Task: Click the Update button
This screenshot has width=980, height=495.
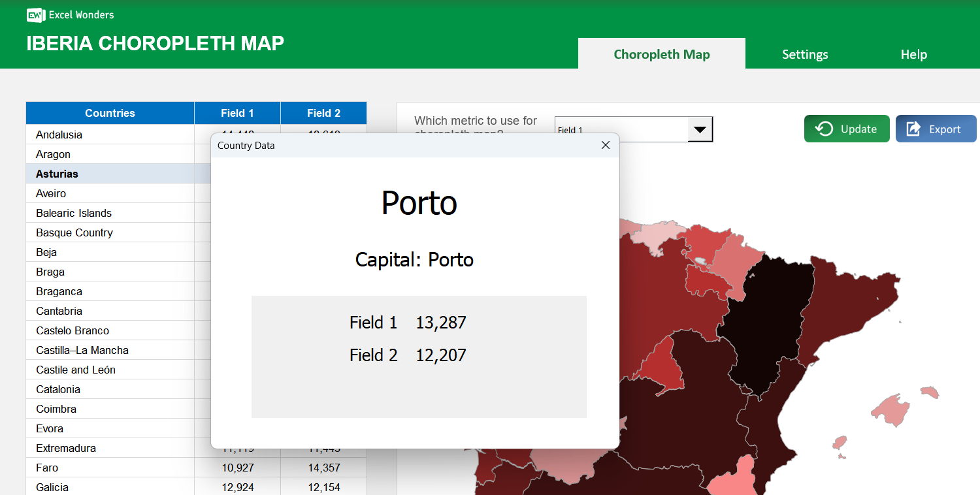Action: click(847, 129)
